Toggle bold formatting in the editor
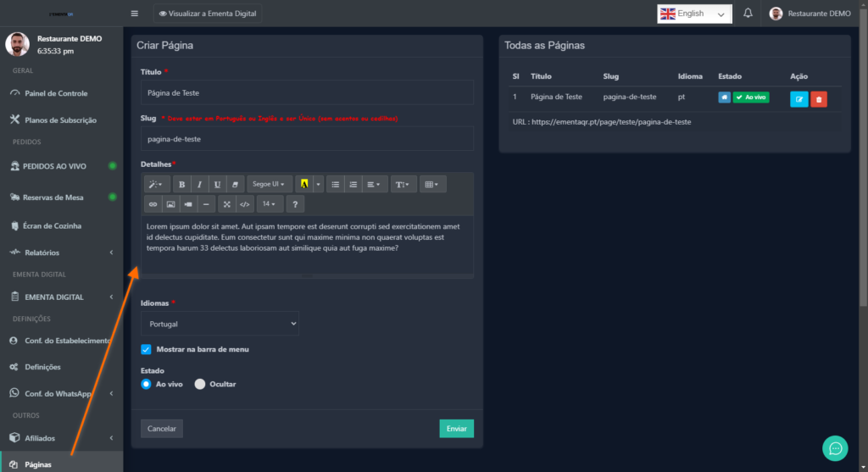The width and height of the screenshot is (868, 472). 181,184
